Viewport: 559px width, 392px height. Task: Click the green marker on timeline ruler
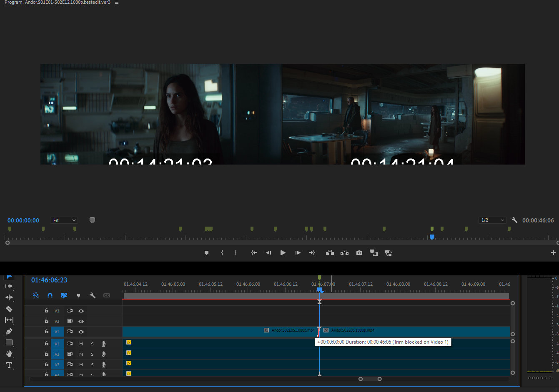point(319,277)
